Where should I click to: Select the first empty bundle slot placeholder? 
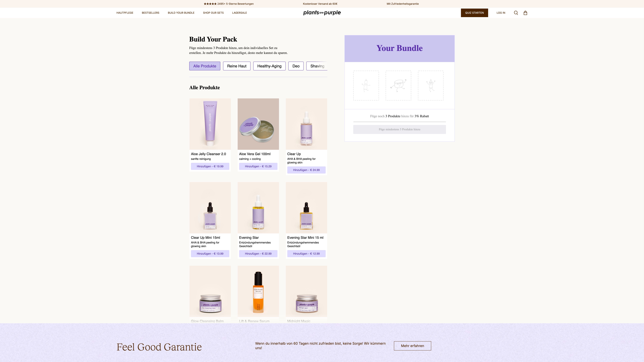click(x=366, y=86)
